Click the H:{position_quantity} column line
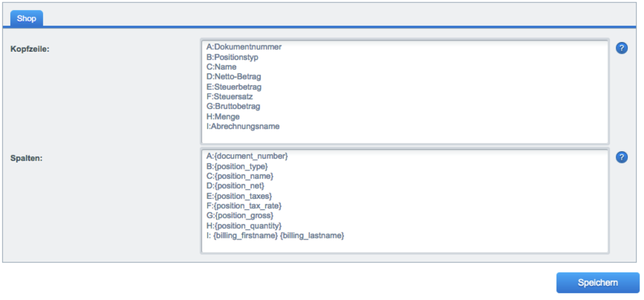Image resolution: width=644 pixels, height=300 pixels. [x=244, y=226]
